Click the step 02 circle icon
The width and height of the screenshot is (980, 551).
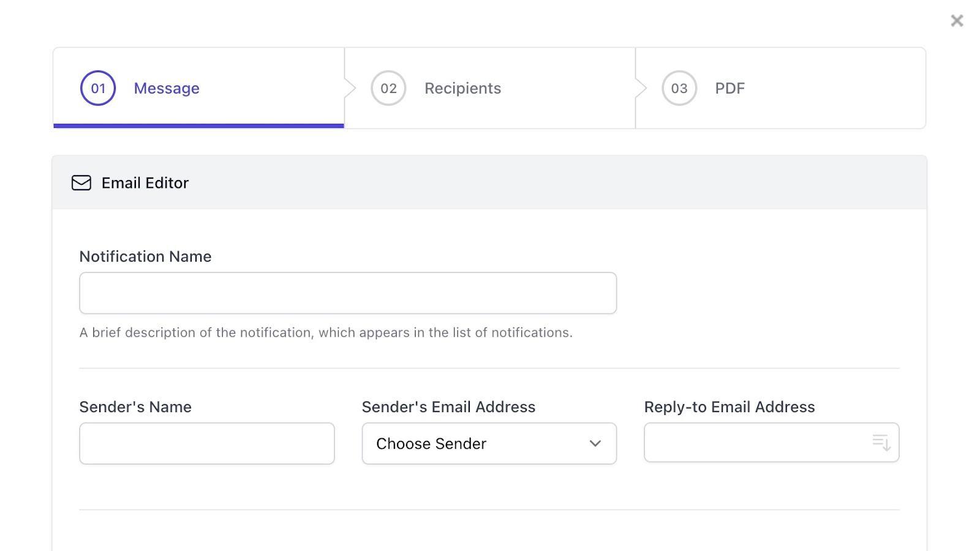[x=388, y=88]
